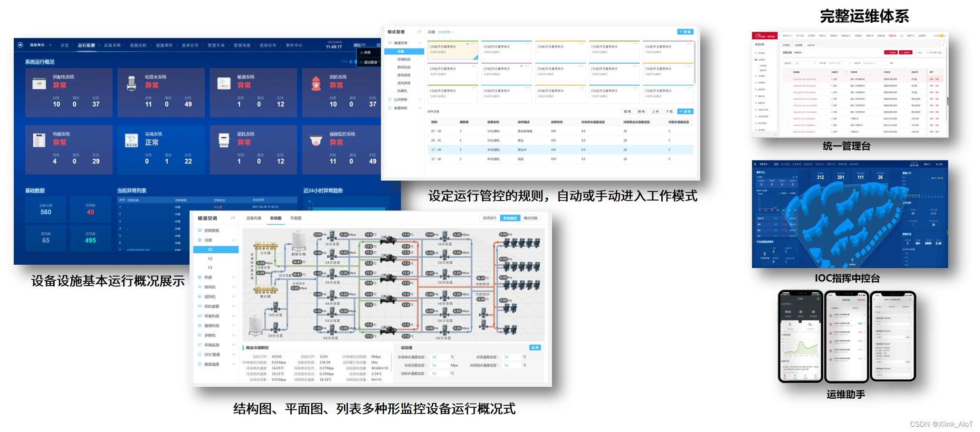Collapse the 冷源 tree in HVAC panel
The width and height of the screenshot is (980, 432).
click(x=234, y=240)
